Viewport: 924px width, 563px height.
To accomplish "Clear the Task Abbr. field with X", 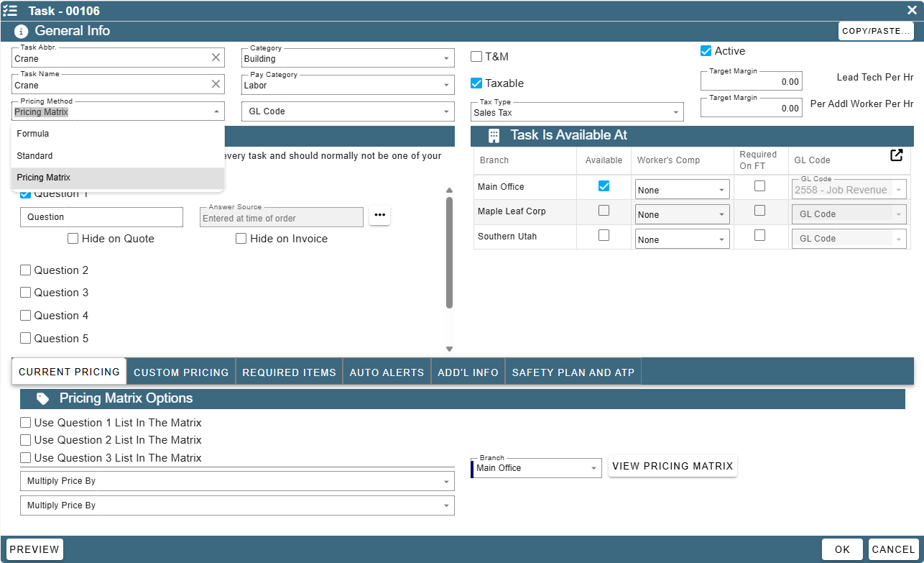I will [x=216, y=58].
